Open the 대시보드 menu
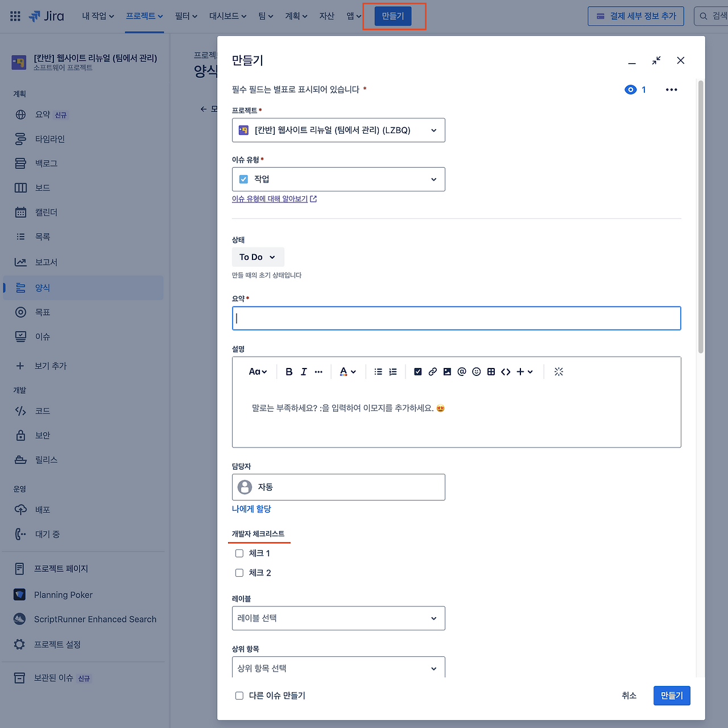 pyautogui.click(x=227, y=16)
